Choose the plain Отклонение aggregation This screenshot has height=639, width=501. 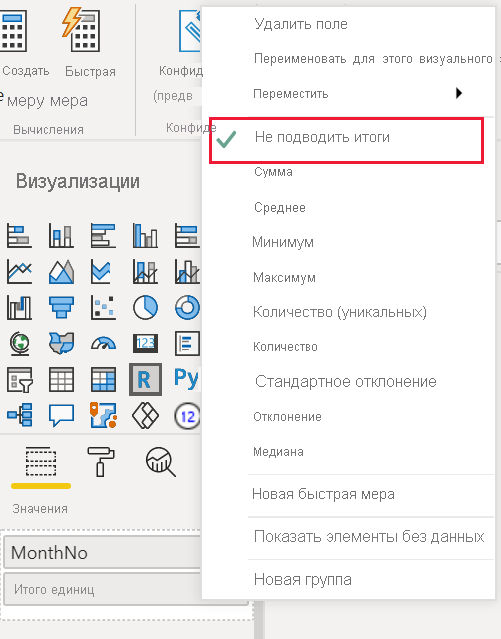[x=287, y=416]
